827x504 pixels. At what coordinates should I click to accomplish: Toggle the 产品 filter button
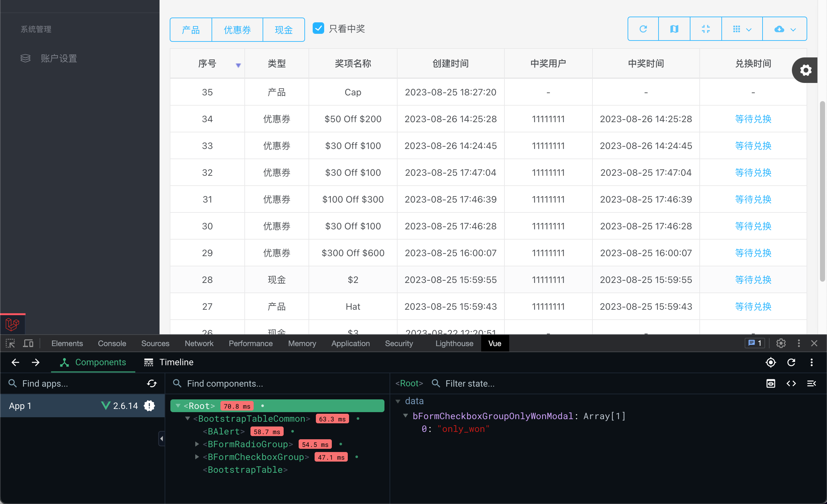(190, 30)
